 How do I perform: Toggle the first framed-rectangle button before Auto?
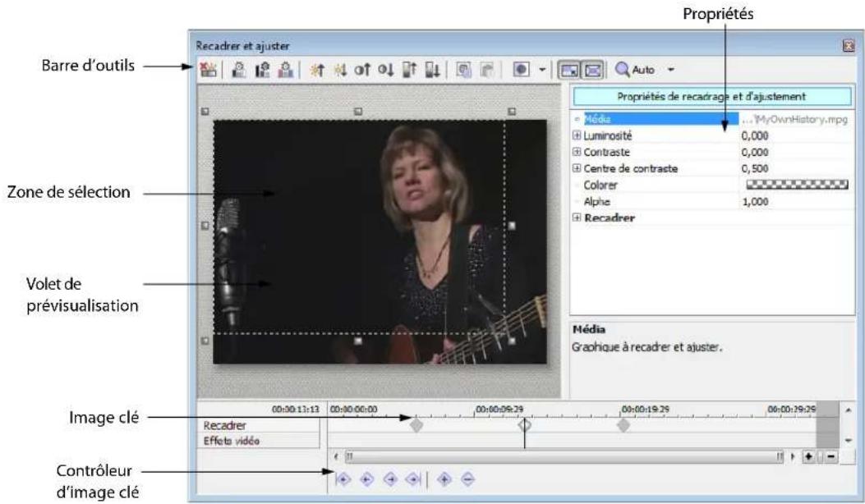(569, 70)
